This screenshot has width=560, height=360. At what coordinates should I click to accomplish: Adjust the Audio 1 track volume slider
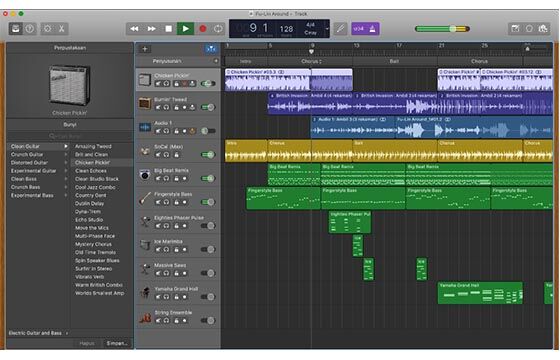coord(208,131)
